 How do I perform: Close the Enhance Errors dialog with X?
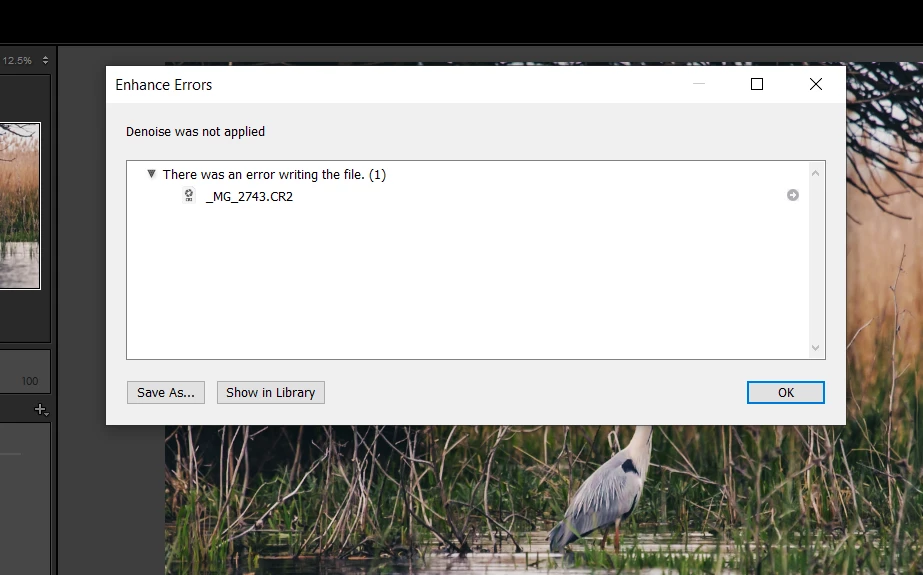pos(816,84)
